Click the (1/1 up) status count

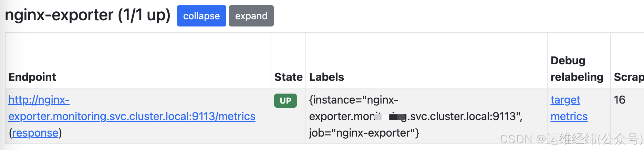[144, 15]
